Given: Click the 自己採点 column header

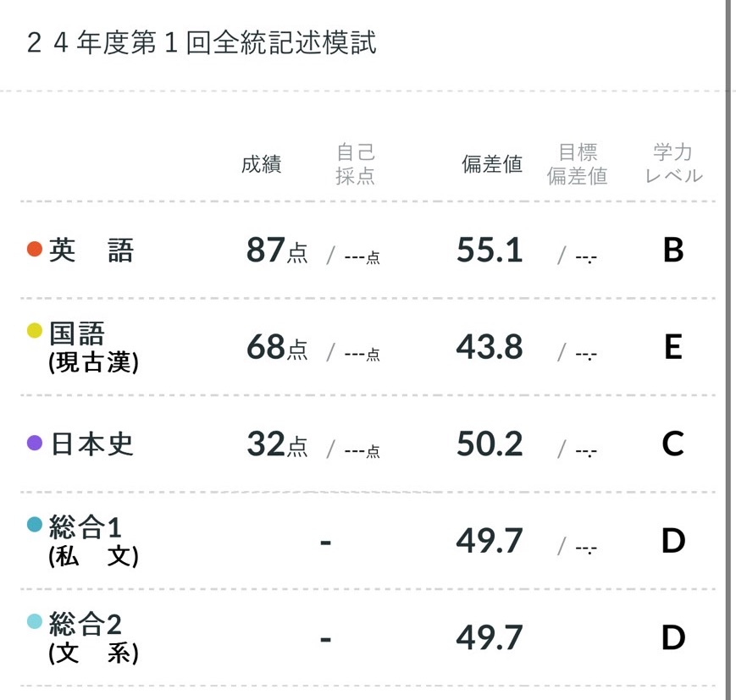Looking at the screenshot, I should [x=355, y=164].
